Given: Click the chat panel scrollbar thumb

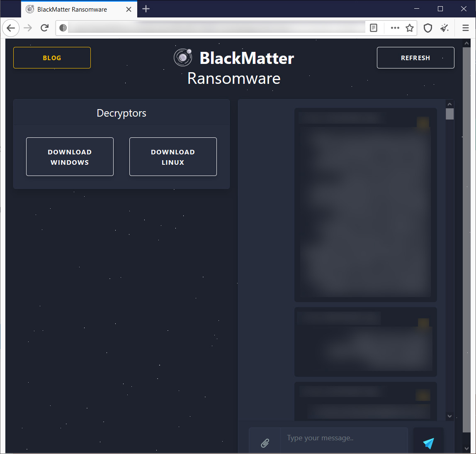Looking at the screenshot, I should [x=449, y=114].
